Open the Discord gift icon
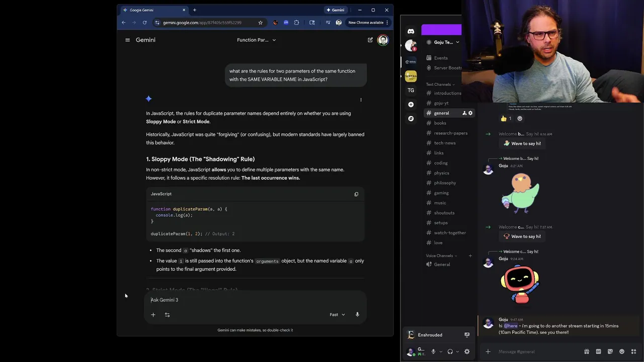 [x=587, y=351]
